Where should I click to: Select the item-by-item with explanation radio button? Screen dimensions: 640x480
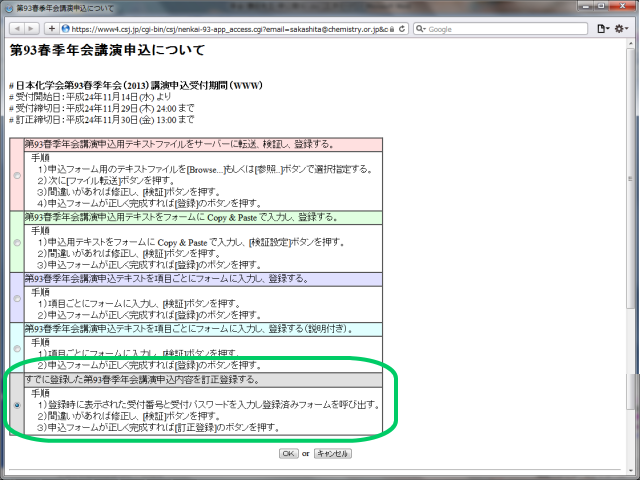(17, 347)
